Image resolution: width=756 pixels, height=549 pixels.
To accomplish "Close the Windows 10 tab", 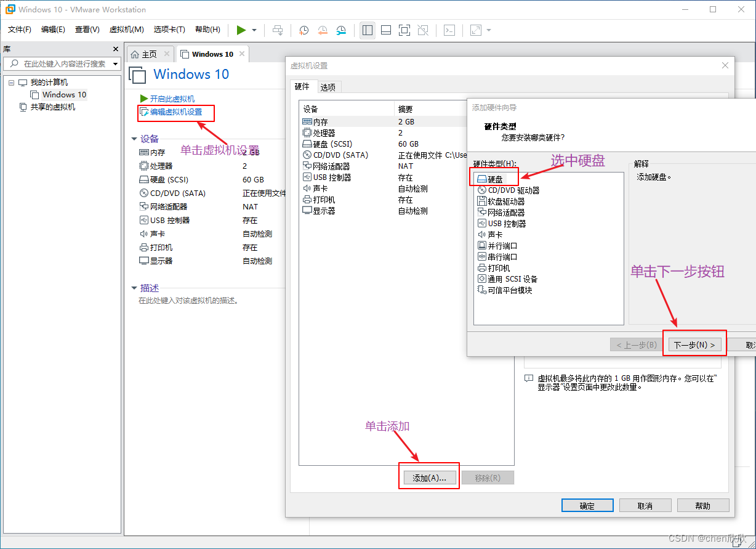I will pyautogui.click(x=242, y=54).
